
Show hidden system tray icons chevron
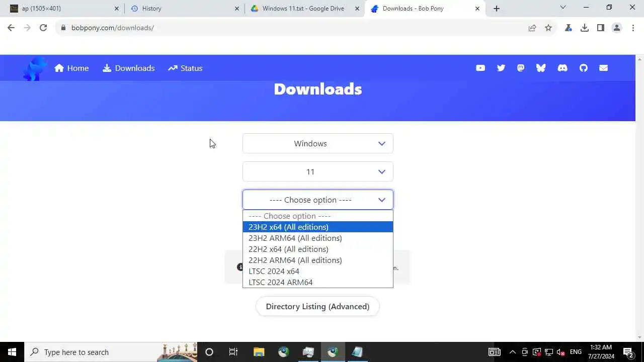point(512,352)
